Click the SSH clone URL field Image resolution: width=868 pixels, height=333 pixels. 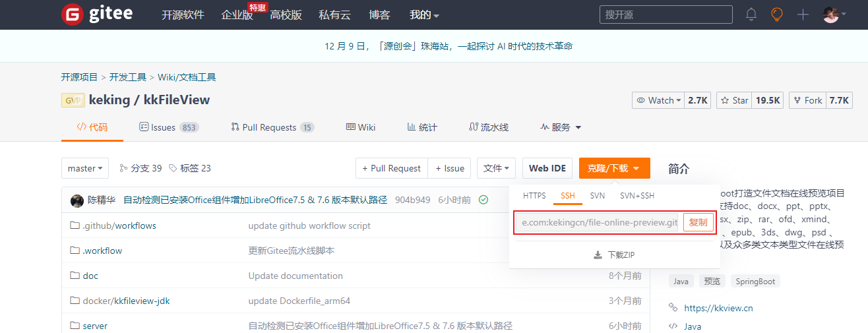click(598, 222)
